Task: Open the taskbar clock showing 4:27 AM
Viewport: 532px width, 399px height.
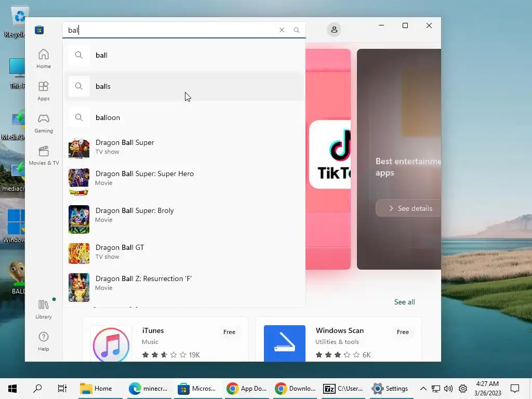Action: pyautogui.click(x=487, y=389)
